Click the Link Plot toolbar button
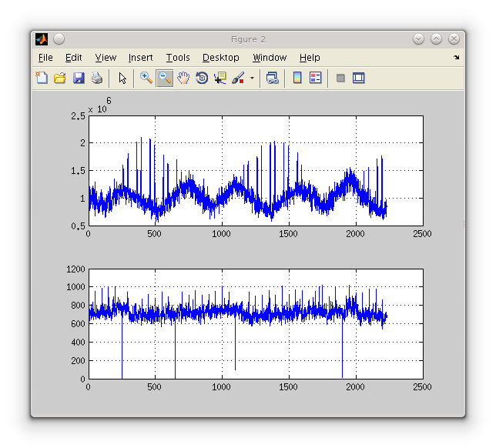Image resolution: width=496 pixels, height=448 pixels. coord(272,78)
